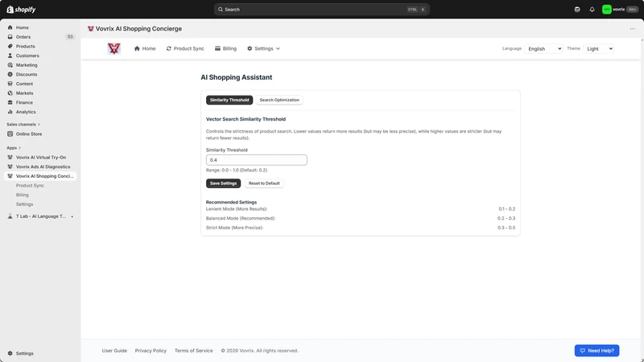Expand the Settings dropdown in app nav
This screenshot has width=644, height=362.
click(x=264, y=48)
